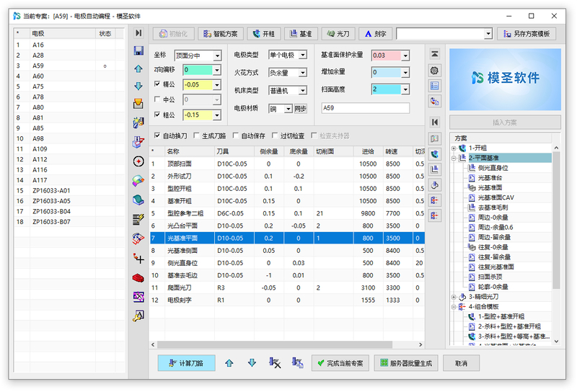
Task: Click the blue up arrow in left toolbar
Action: coord(138,69)
